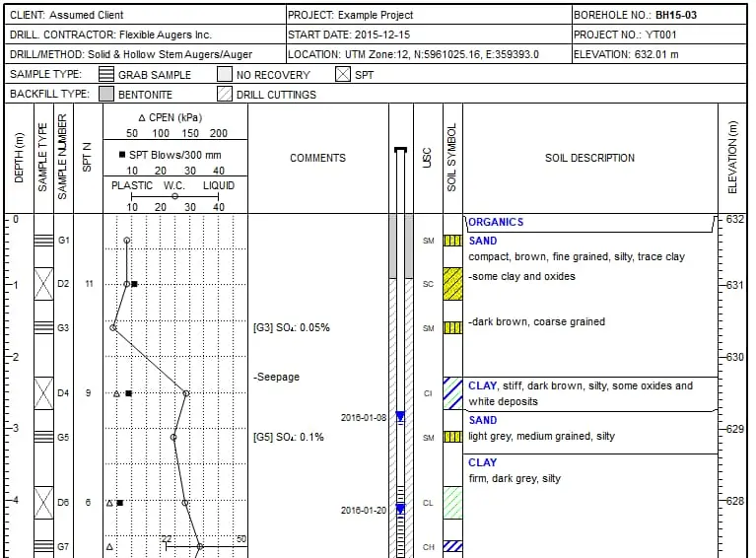This screenshot has height=558, width=756.
Task: Click the 'CH' USC classification label
Action: pos(428,547)
